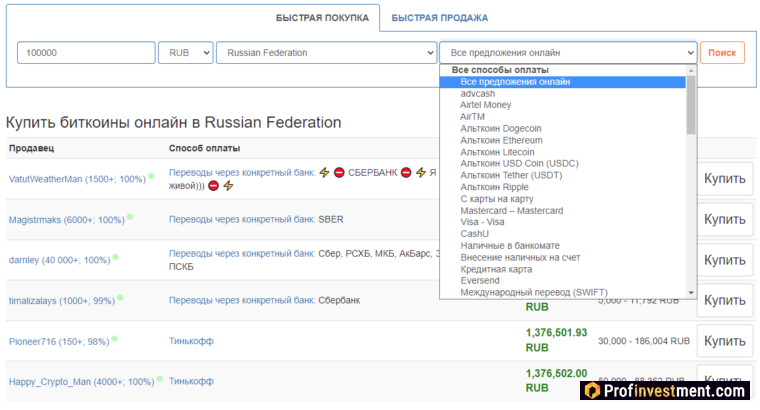Click the green online dot next to VatutWeatherMan
Image resolution: width=760 pixels, height=410 pixels.
tap(151, 176)
